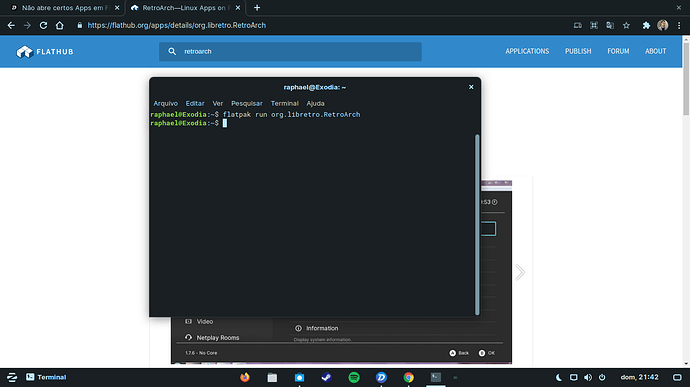
Task: Open the browser extensions puzzle icon
Action: [x=646, y=26]
